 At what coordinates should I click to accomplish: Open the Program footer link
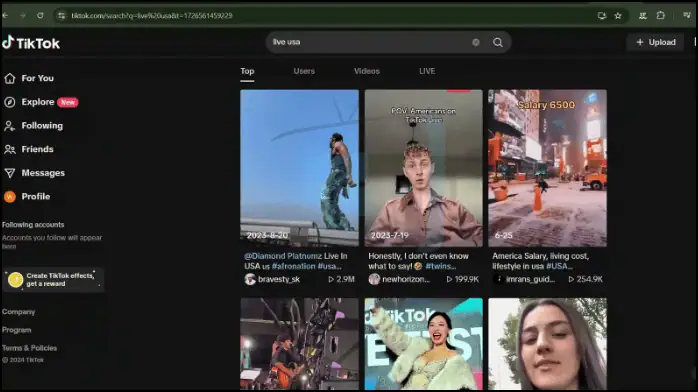pyautogui.click(x=16, y=330)
